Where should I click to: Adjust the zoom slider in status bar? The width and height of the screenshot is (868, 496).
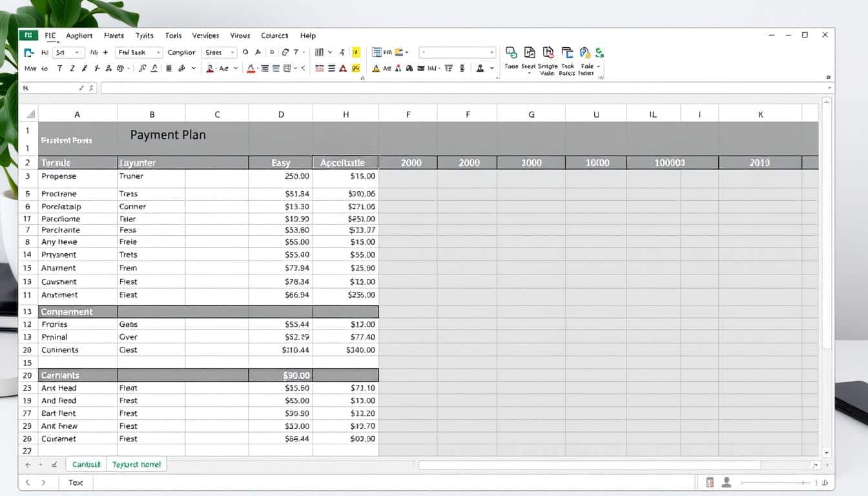775,482
